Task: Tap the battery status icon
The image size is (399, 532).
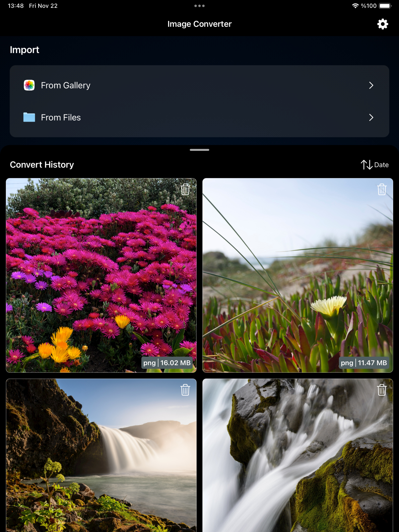Action: [385, 6]
